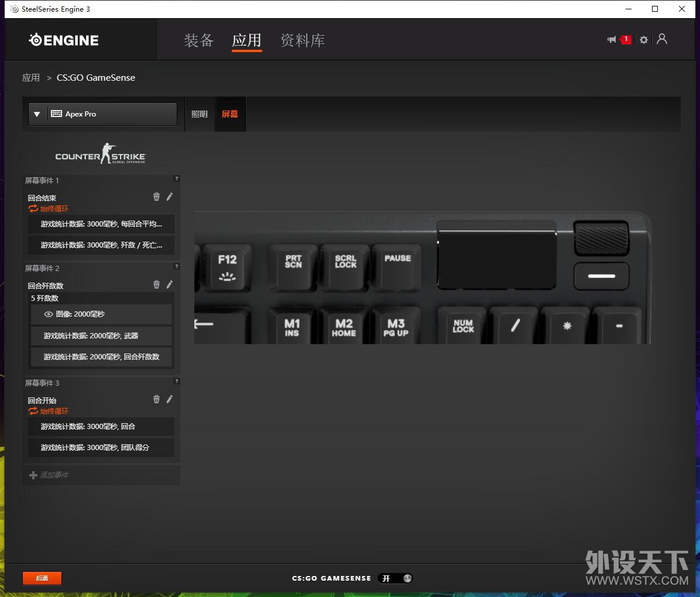The height and width of the screenshot is (597, 700).
Task: Click the 回合开始 event title
Action: click(x=42, y=400)
